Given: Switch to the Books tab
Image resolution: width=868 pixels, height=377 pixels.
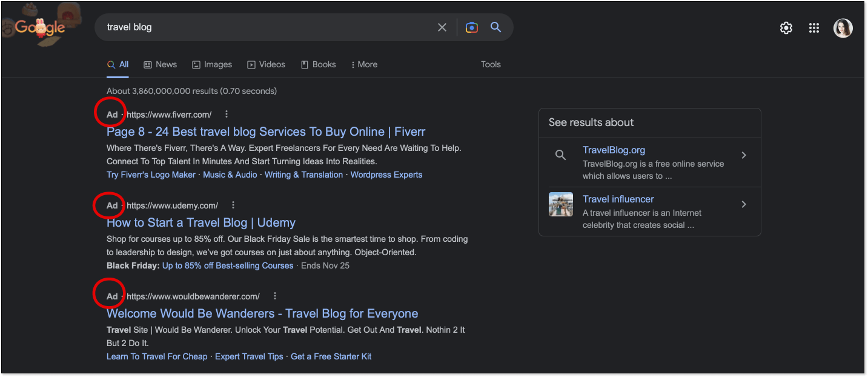Looking at the screenshot, I should tap(318, 64).
